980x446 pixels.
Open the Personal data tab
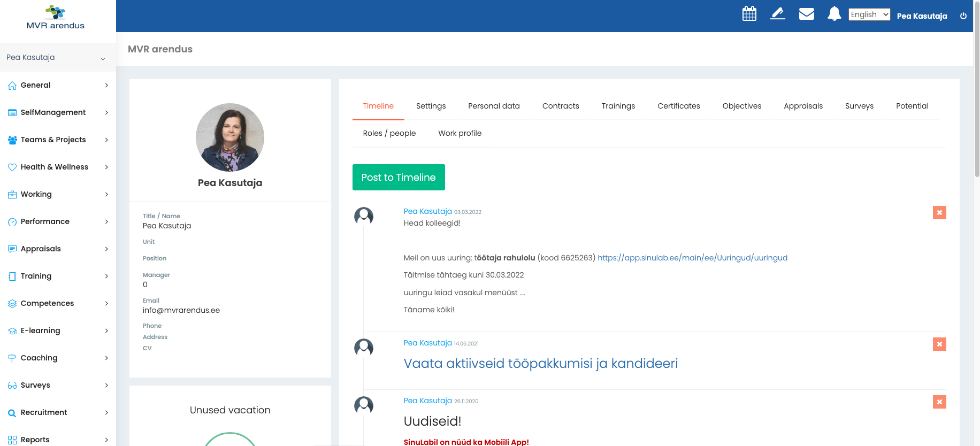pos(494,106)
